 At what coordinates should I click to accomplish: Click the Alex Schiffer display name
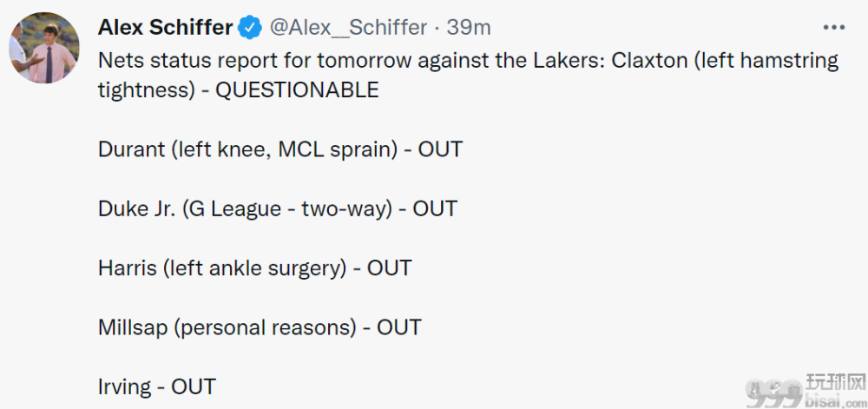click(x=165, y=27)
